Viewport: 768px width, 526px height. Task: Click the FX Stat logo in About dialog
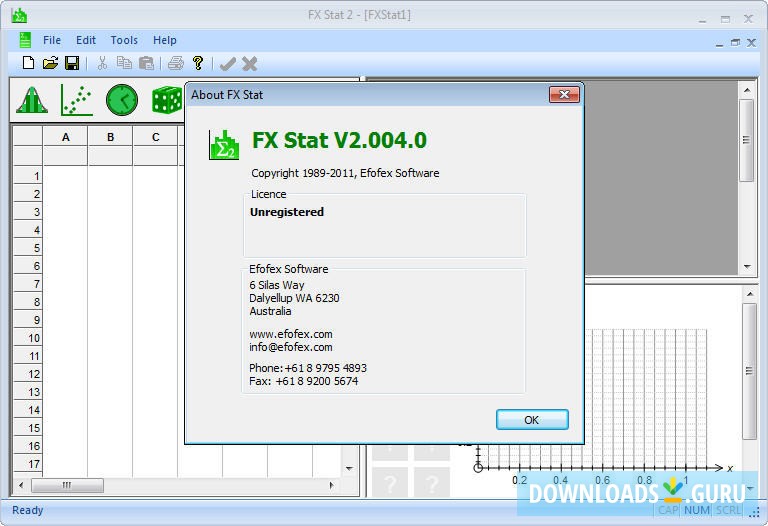click(224, 144)
